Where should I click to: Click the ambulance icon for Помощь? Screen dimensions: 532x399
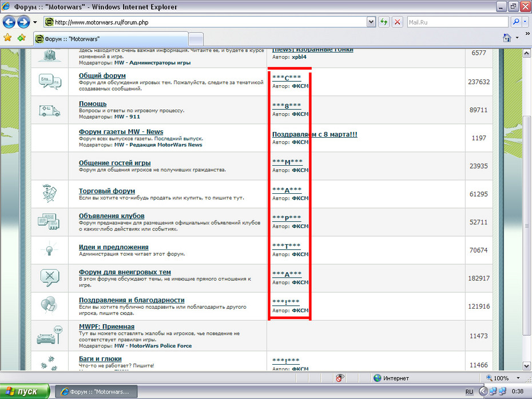(x=50, y=110)
